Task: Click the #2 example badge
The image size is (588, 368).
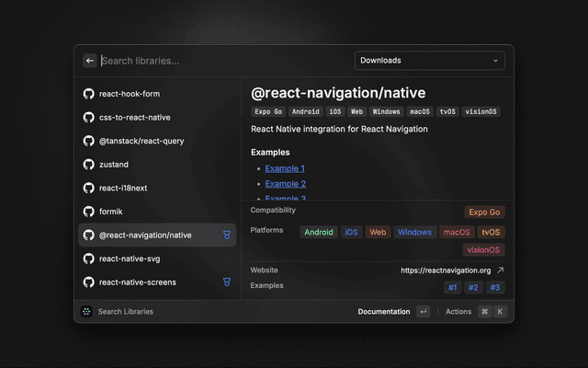Action: pyautogui.click(x=474, y=288)
